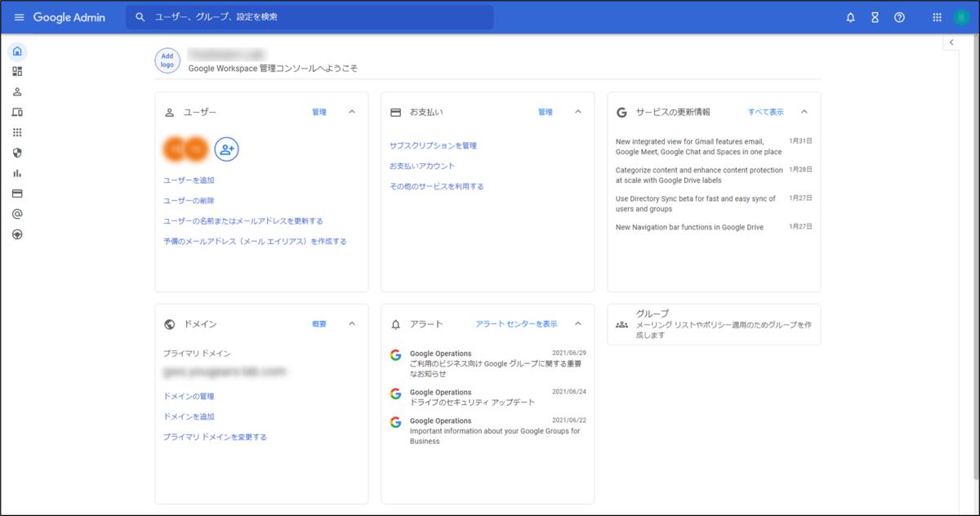Collapse the ドメイン card chevron
Image resolution: width=980 pixels, height=516 pixels.
click(x=352, y=324)
